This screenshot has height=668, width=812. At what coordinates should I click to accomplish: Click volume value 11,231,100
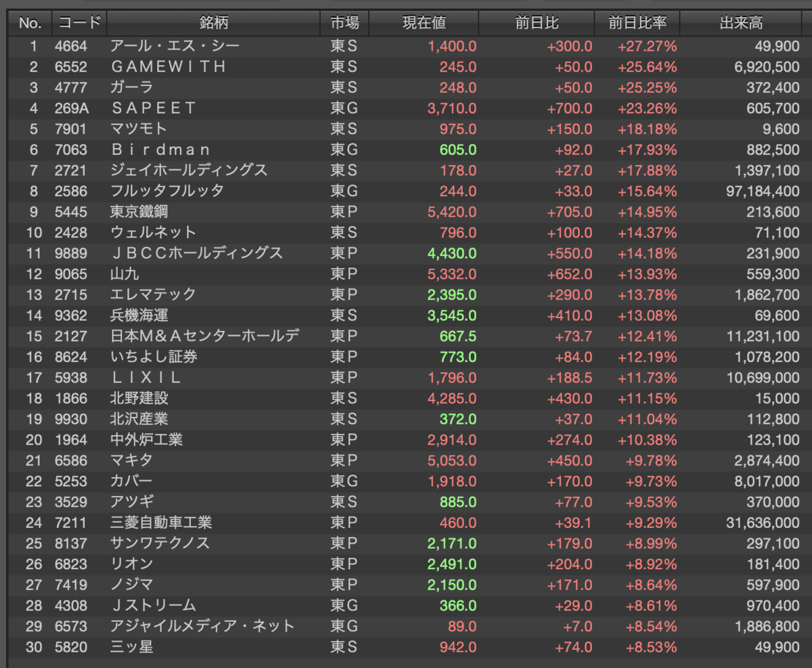pyautogui.click(x=762, y=336)
